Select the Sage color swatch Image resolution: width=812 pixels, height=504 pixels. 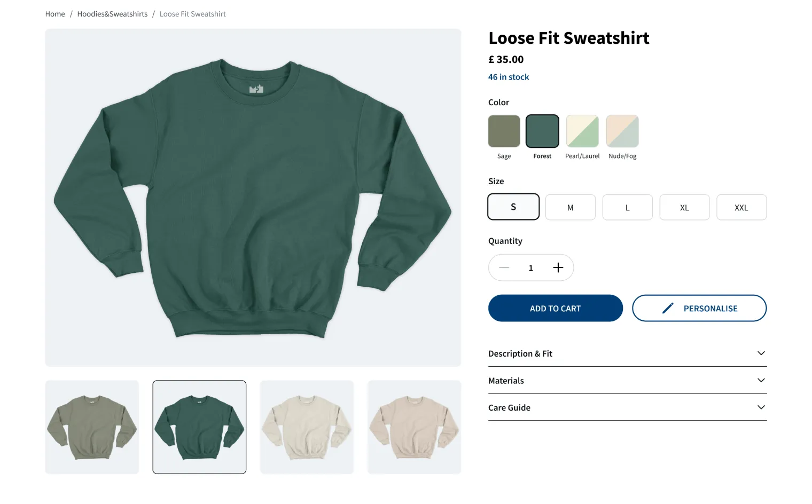coord(504,131)
